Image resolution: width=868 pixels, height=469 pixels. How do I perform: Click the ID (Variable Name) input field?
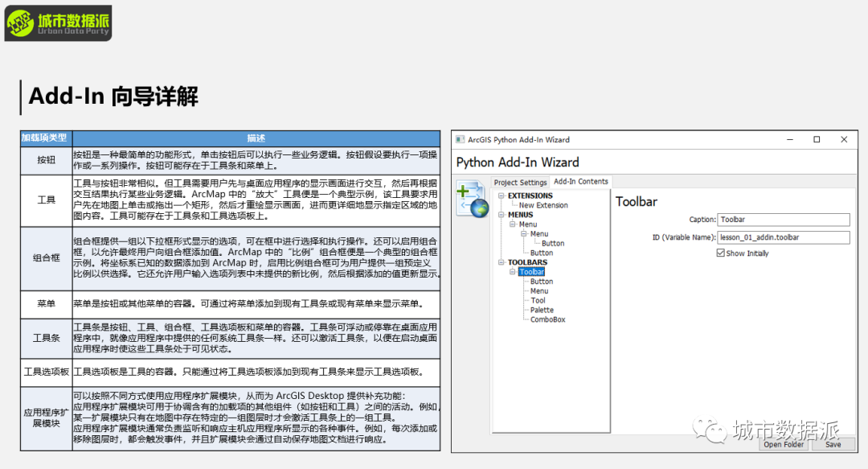784,237
